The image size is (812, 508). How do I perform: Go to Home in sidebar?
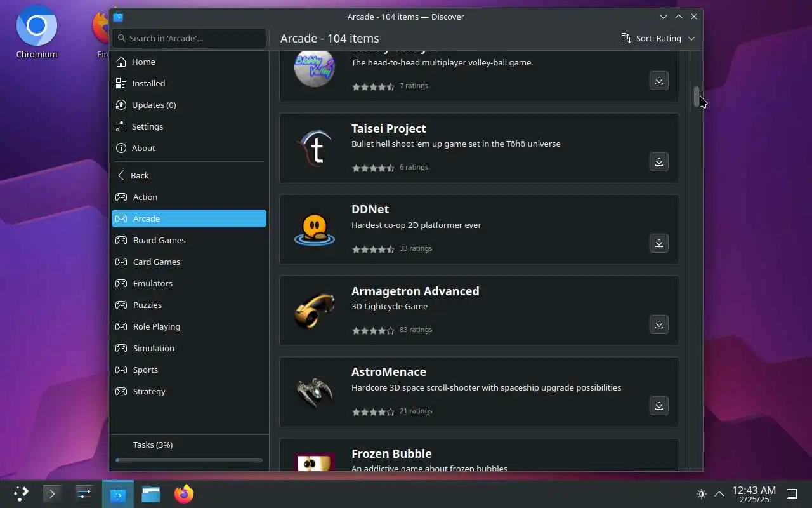pos(189,62)
